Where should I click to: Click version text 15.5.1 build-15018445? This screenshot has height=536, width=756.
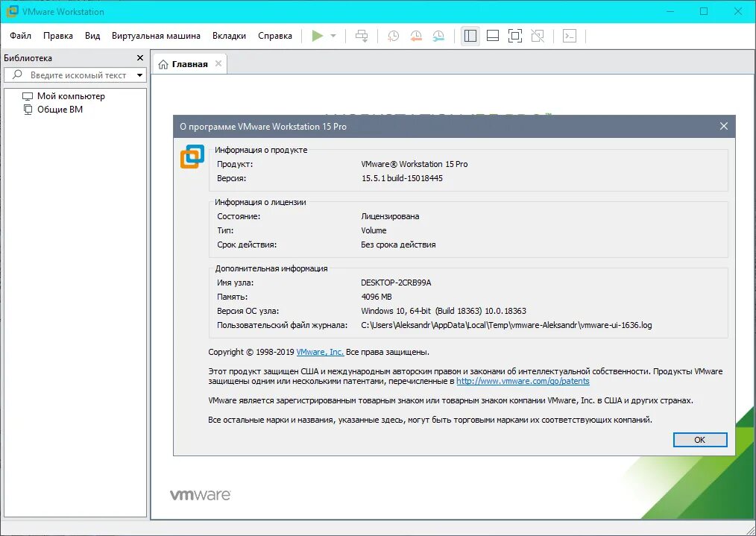click(x=402, y=178)
